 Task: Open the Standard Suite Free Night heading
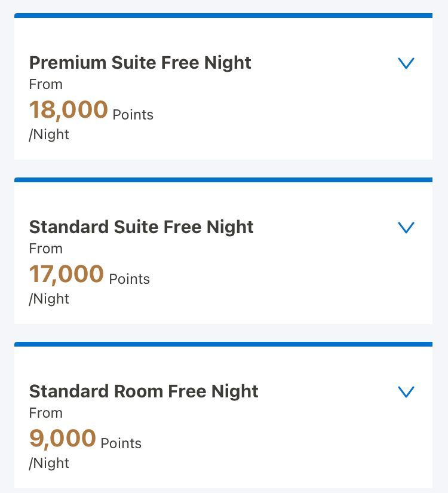click(x=141, y=227)
